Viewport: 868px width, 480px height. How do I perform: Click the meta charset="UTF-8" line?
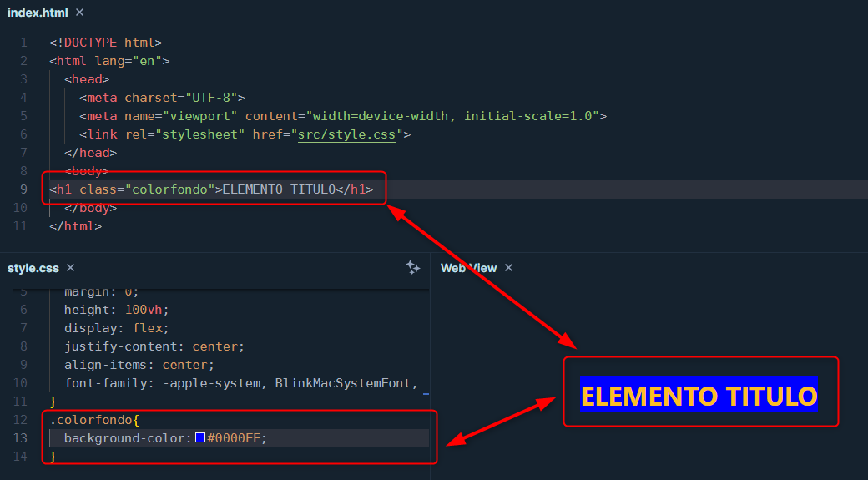pyautogui.click(x=162, y=98)
